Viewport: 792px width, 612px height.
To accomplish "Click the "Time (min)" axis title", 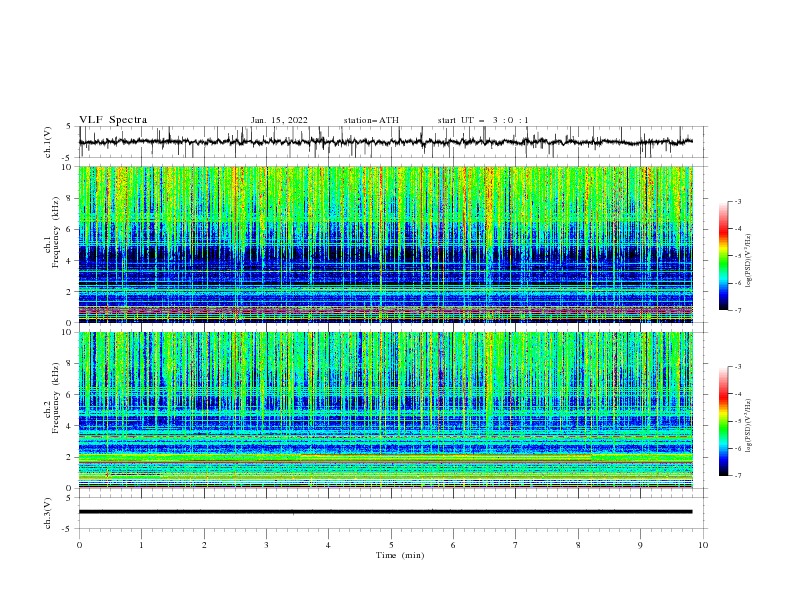I will click(400, 555).
